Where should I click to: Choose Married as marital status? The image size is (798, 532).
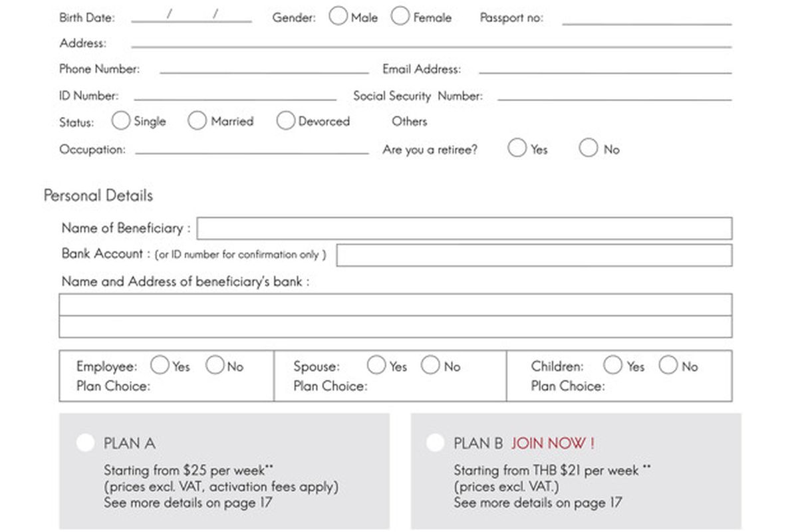[x=198, y=121]
